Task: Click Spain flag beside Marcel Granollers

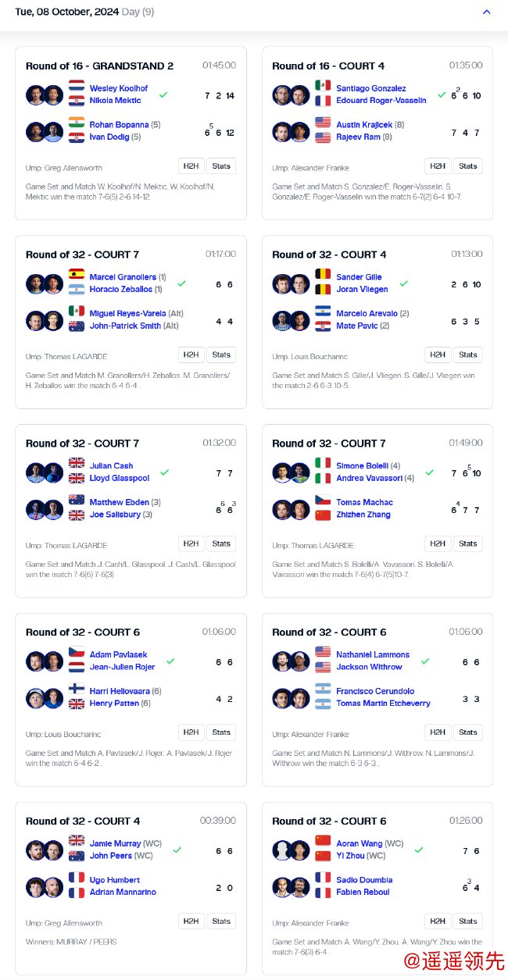Action: (77, 275)
